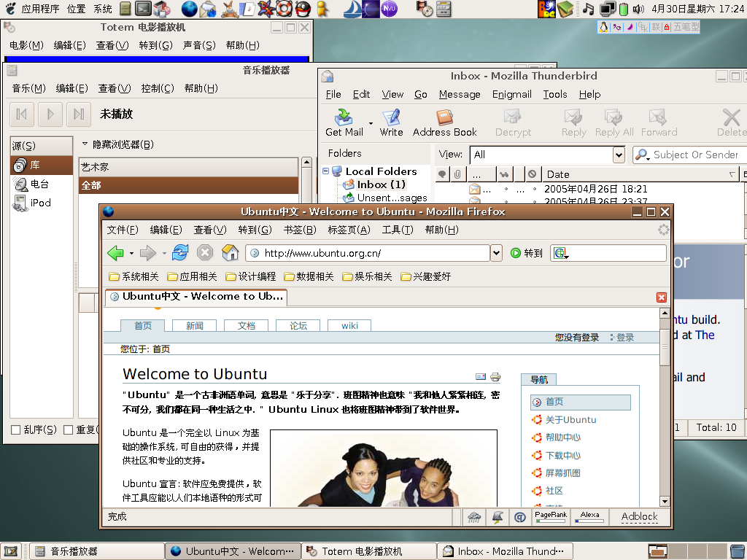
Task: Open 工具(T) menu in Firefox
Action: [398, 230]
